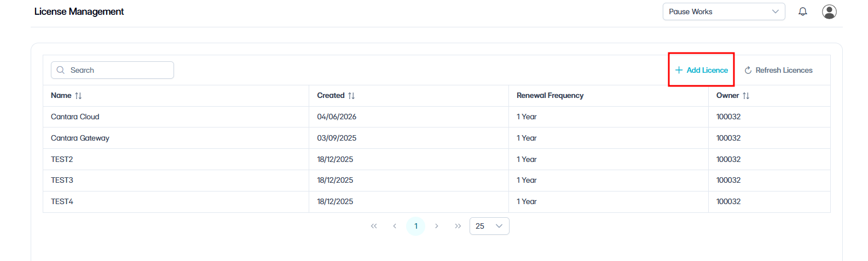Select the Cantara Cloud row
This screenshot has height=261, width=868.
pos(436,117)
